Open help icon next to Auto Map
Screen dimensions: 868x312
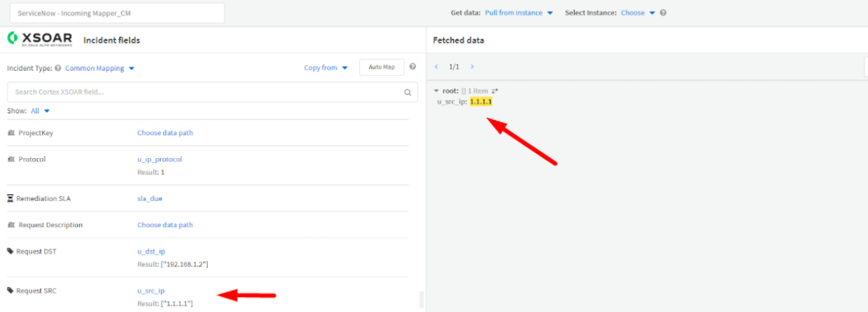(x=413, y=67)
